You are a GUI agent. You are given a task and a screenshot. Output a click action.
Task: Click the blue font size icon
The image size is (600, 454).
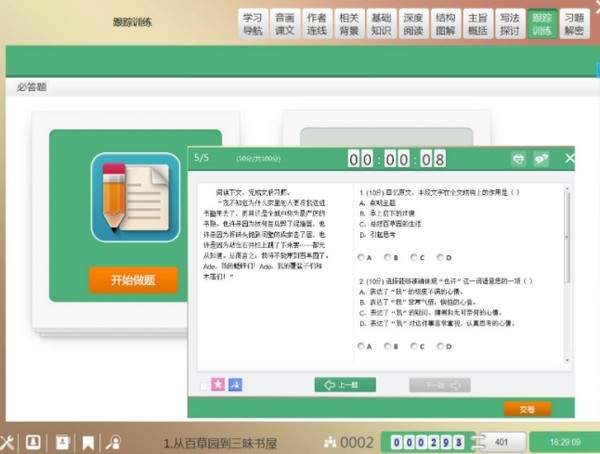click(x=237, y=384)
